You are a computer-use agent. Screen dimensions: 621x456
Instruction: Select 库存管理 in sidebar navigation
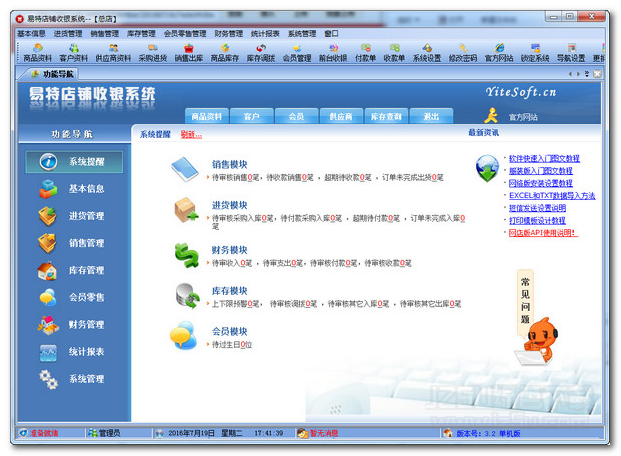click(x=74, y=270)
